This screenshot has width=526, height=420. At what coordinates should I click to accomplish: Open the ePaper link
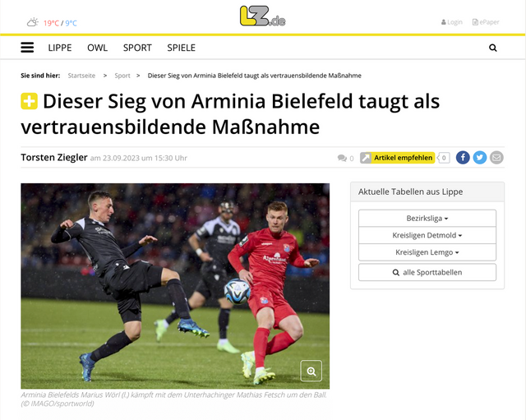coord(486,22)
